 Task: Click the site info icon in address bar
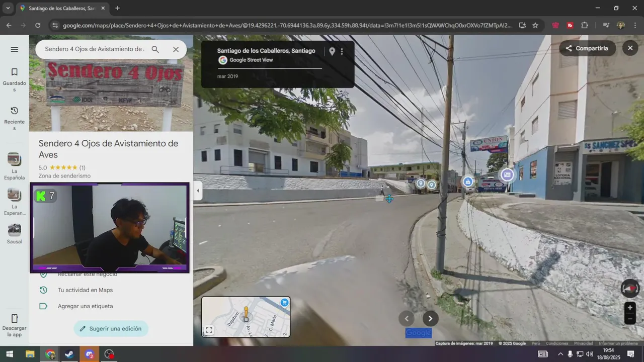[x=55, y=25]
